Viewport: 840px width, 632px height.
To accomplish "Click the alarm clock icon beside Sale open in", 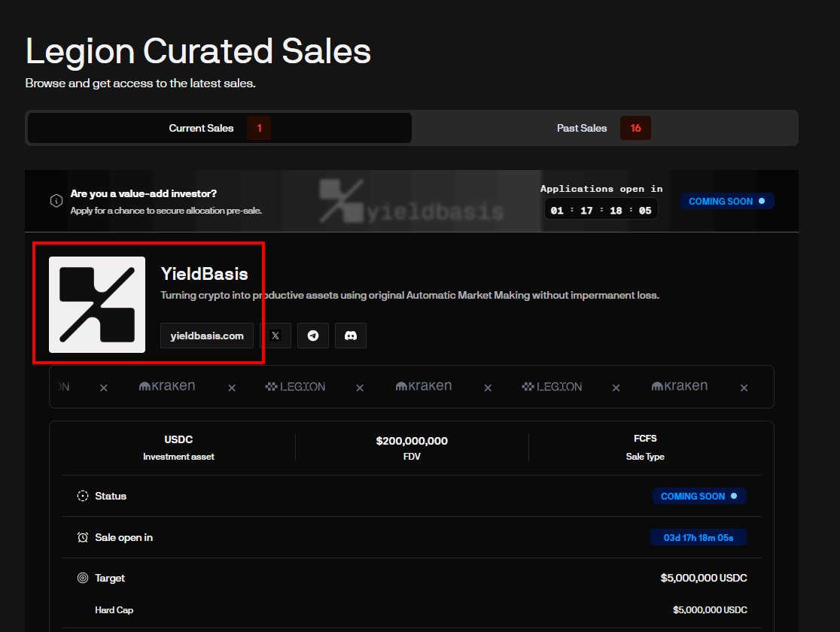I will tap(83, 537).
